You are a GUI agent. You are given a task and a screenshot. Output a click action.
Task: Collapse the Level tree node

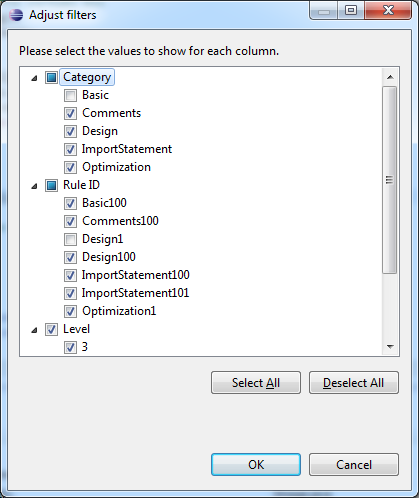[x=34, y=330]
